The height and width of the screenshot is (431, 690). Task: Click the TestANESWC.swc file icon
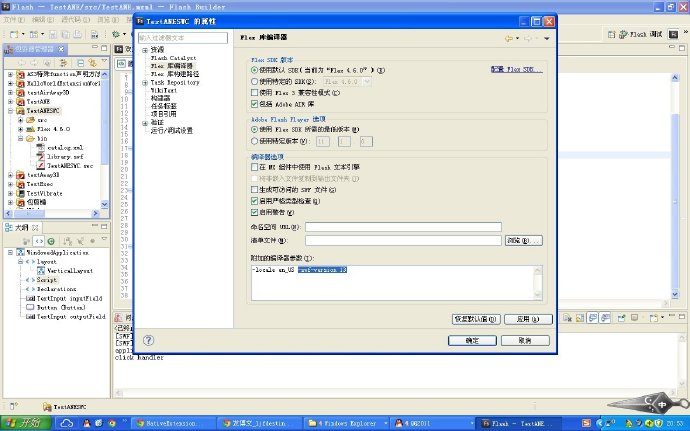pyautogui.click(x=40, y=166)
